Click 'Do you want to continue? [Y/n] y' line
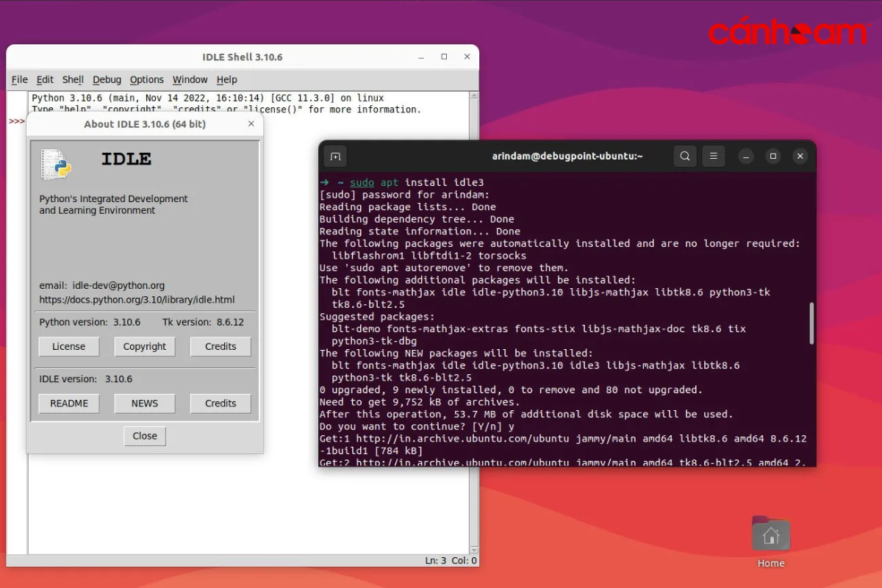Viewport: 882px width, 588px height. (x=417, y=426)
